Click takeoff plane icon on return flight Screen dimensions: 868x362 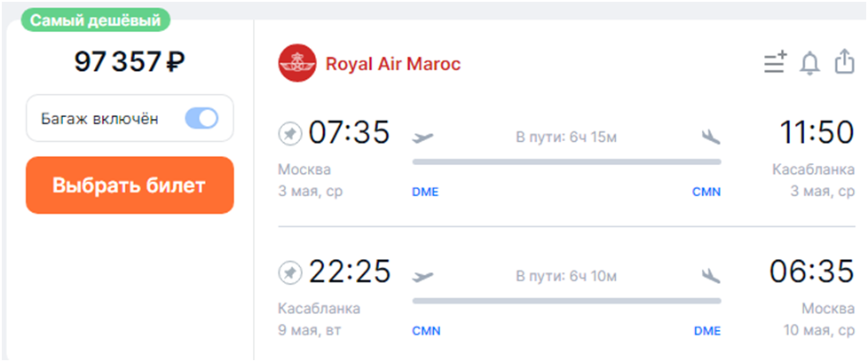[424, 275]
